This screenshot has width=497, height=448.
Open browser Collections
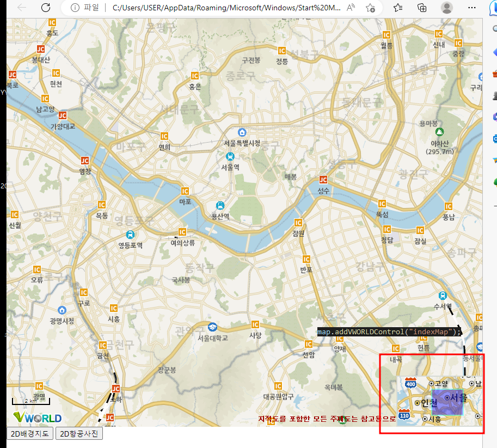(422, 8)
